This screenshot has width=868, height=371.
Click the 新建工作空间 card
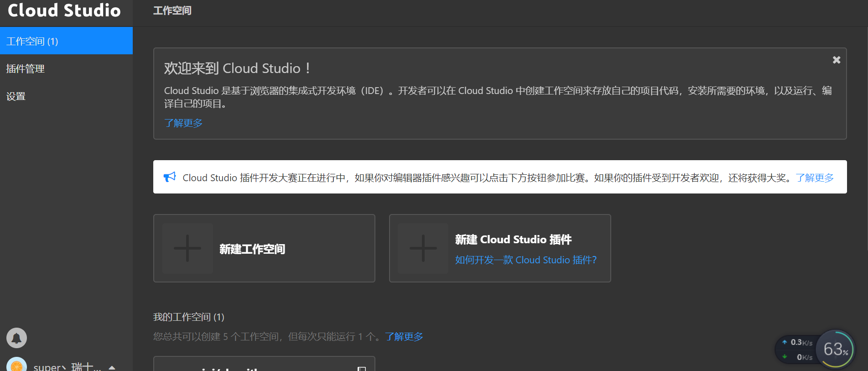[x=264, y=248]
